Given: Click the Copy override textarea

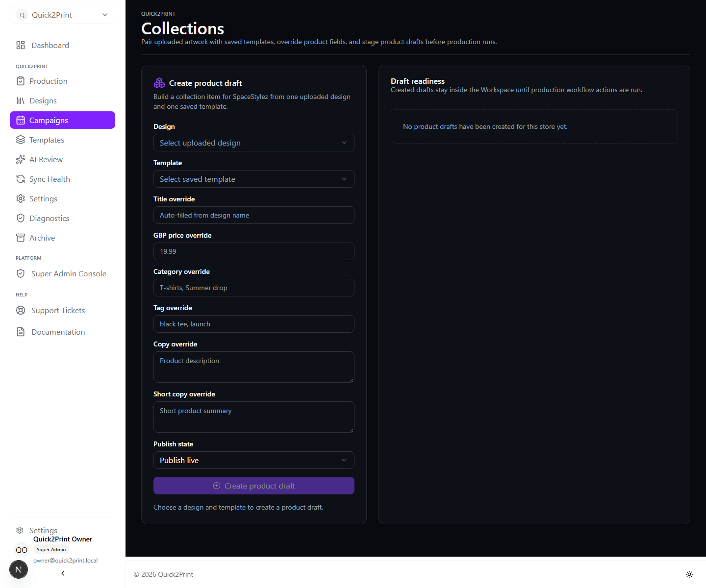Looking at the screenshot, I should click(x=253, y=367).
